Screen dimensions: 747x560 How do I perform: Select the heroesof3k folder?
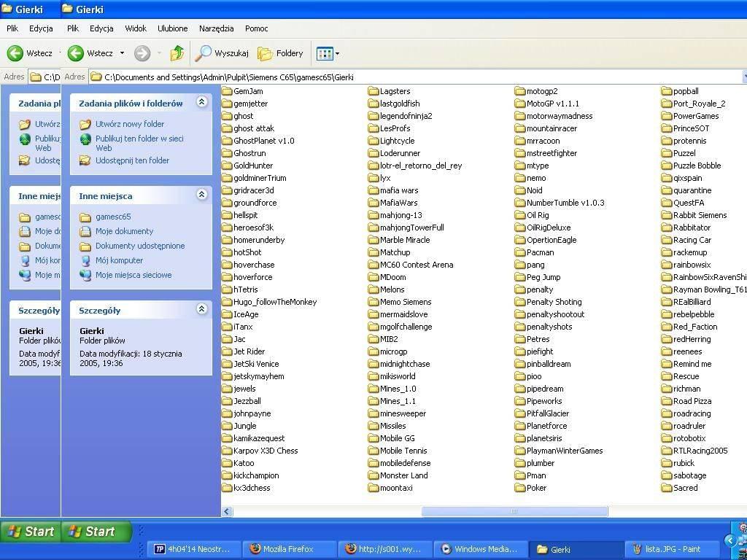[248, 227]
